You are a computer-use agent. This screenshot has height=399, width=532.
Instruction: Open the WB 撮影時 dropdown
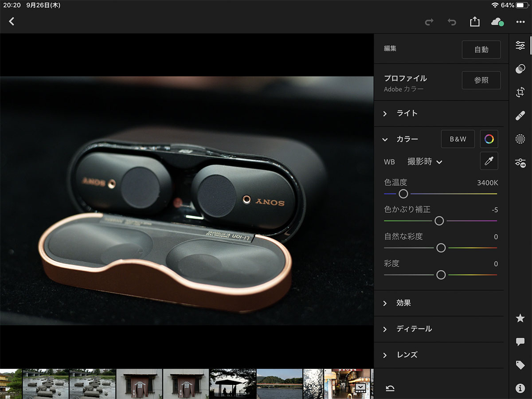[425, 162]
